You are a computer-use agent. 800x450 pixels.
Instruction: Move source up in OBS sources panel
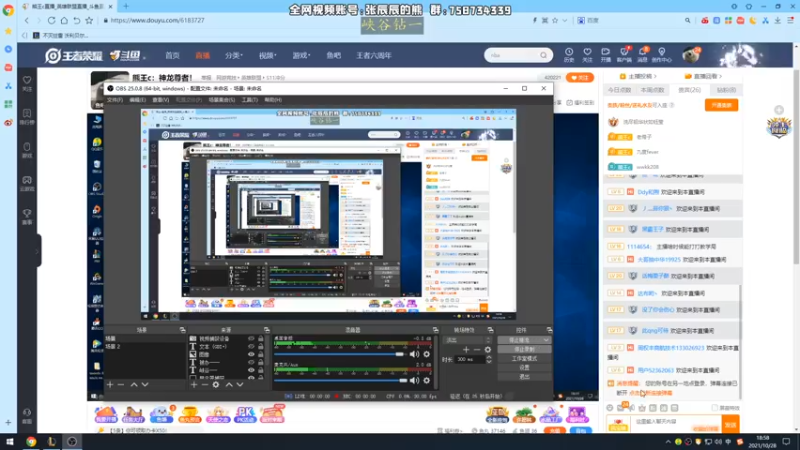click(229, 384)
